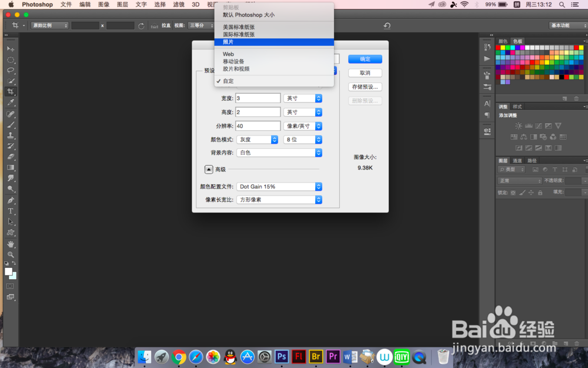Screen dimensions: 588x368
Task: Click the background color swatch
Action: click(14, 277)
